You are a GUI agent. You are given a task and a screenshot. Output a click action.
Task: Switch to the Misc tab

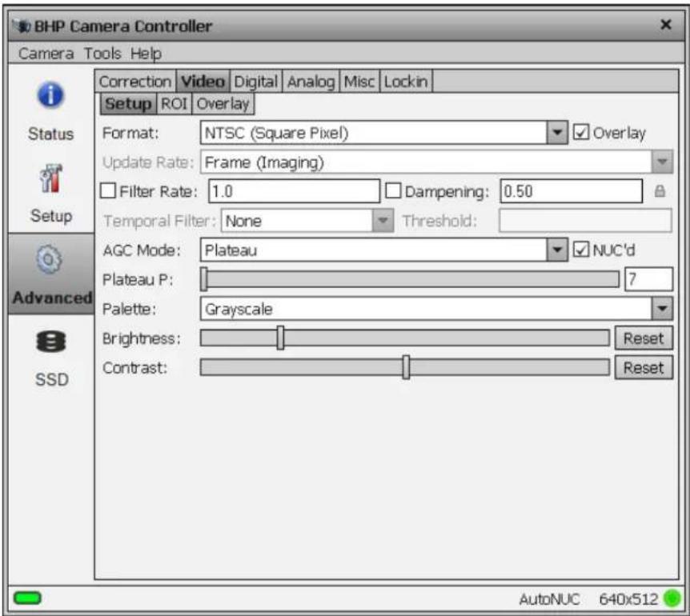coord(359,82)
